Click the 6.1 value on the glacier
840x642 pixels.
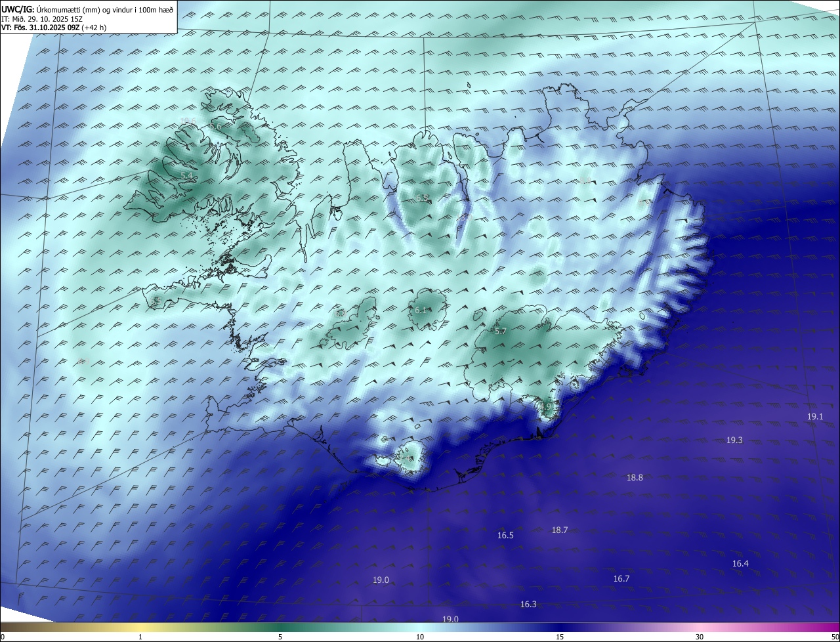click(421, 310)
